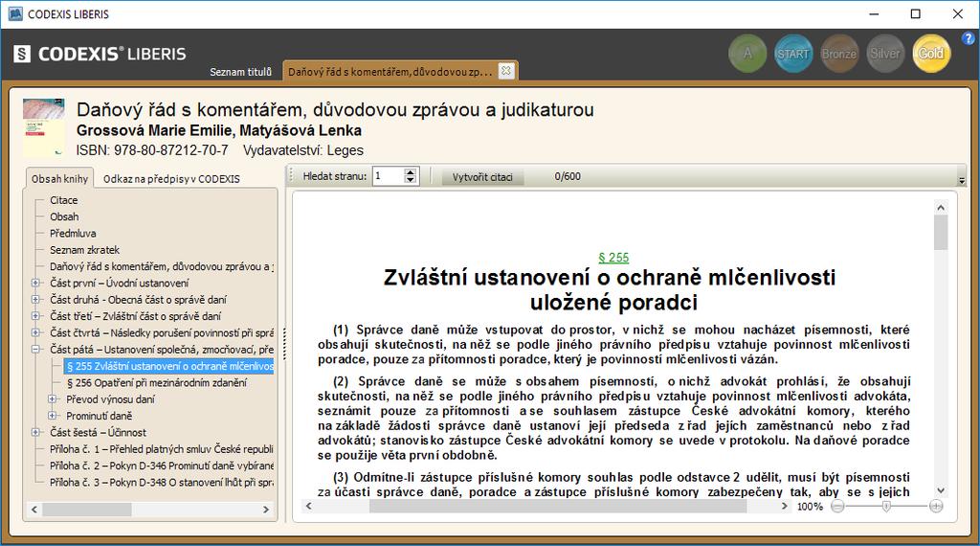Expand the Převod výnosu daní node
980x546 pixels.
point(54,399)
